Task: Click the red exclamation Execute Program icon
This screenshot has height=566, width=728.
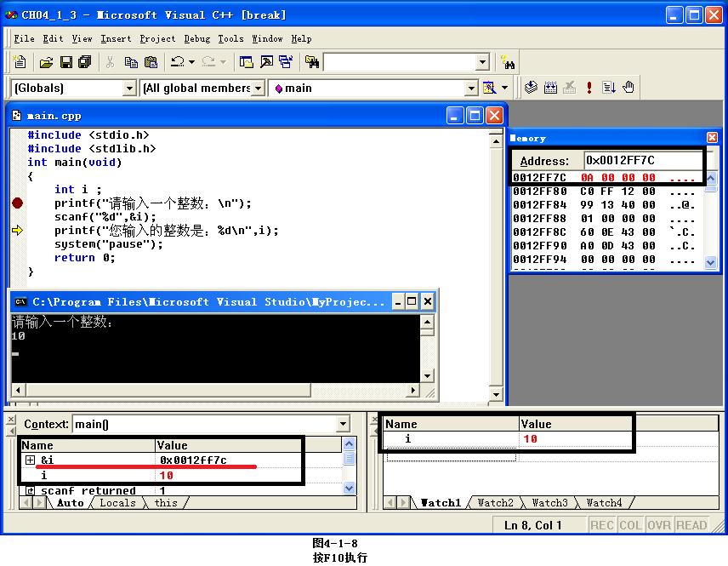Action: pyautogui.click(x=589, y=87)
